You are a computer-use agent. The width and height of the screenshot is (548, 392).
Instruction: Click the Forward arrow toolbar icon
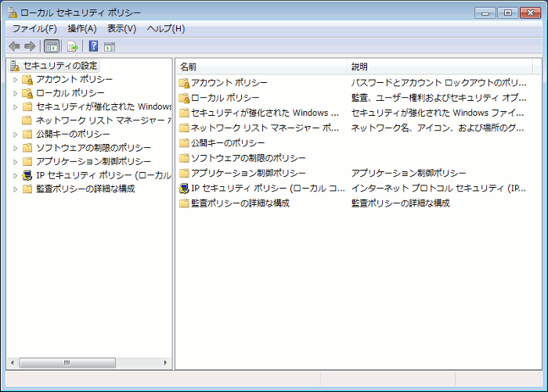click(x=30, y=46)
